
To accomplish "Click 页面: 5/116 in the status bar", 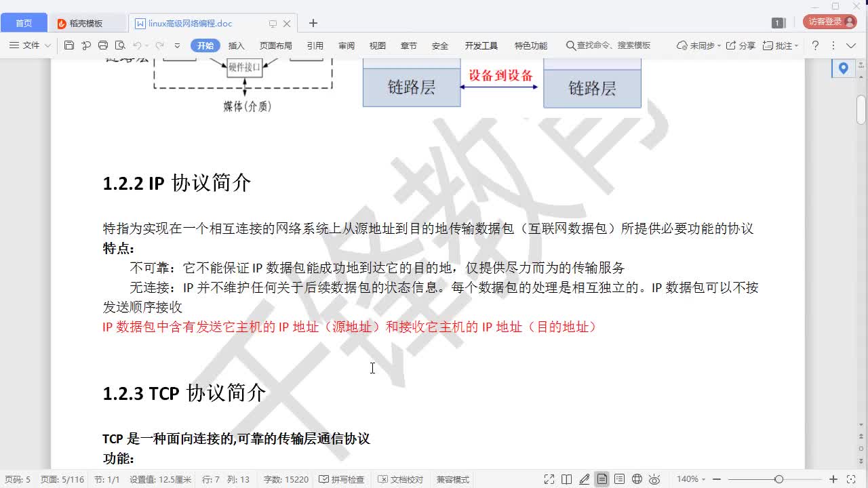I will [62, 479].
